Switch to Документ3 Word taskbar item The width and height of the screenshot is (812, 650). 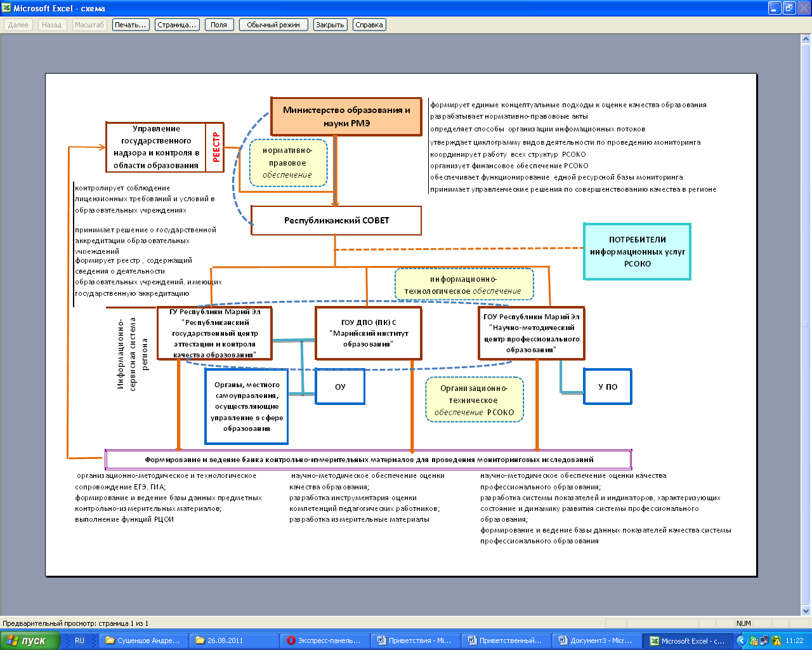[x=596, y=640]
